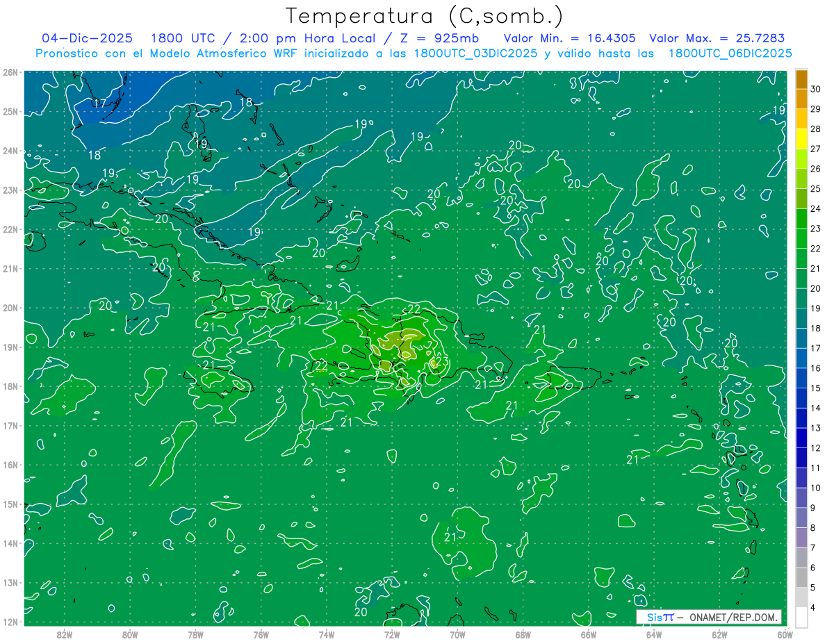Viewport: 834px width, 644px height.
Task: Click legend value label '30'
Action: [815, 89]
